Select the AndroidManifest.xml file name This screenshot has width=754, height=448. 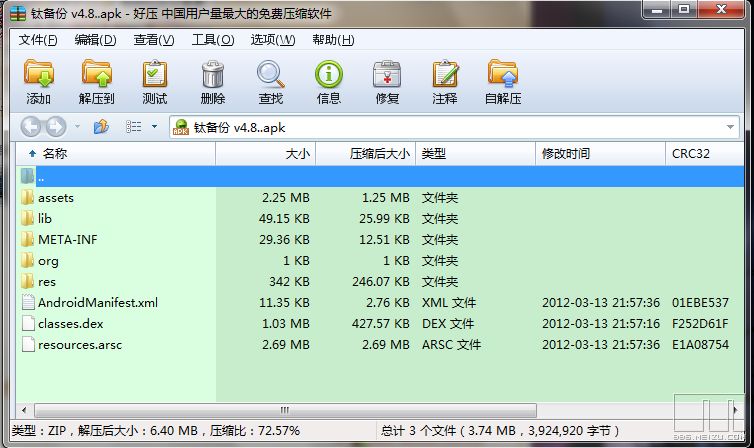point(98,303)
